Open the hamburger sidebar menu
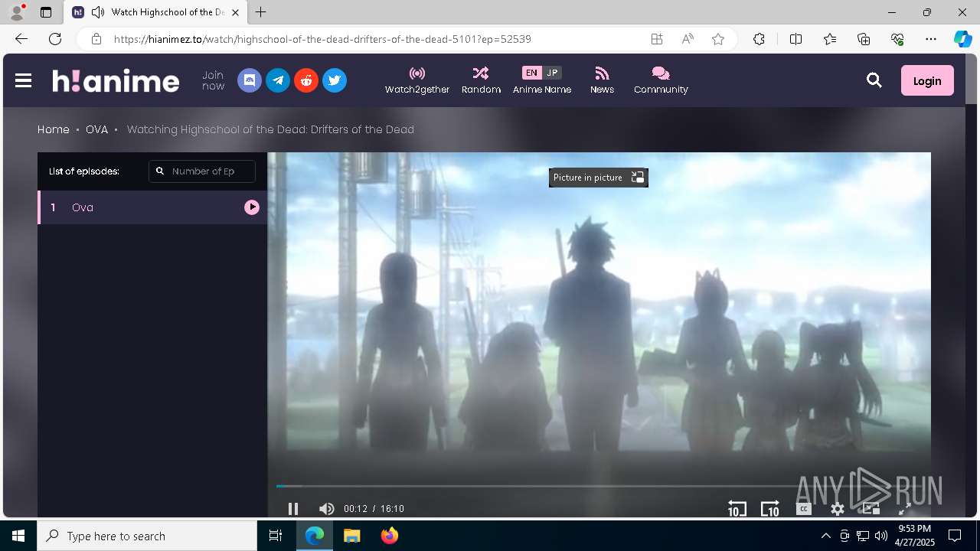Viewport: 980px width, 551px height. [x=23, y=80]
